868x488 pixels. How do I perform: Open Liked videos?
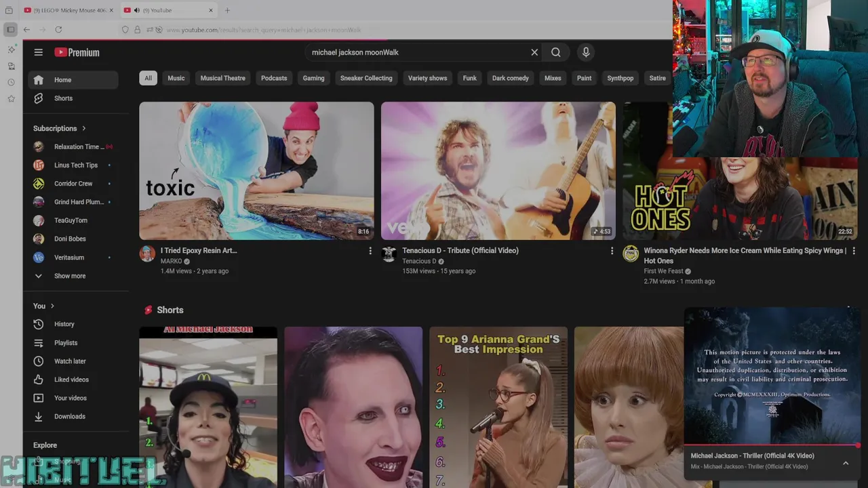tap(73, 380)
